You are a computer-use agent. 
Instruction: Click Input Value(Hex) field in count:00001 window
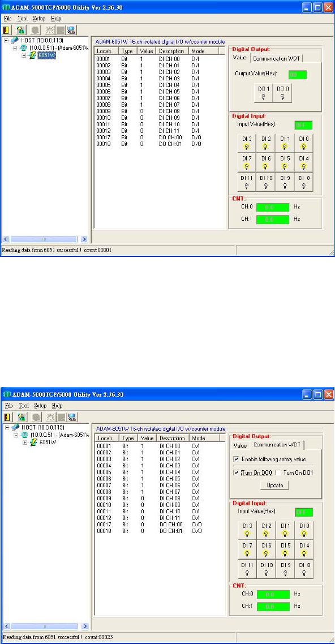pos(303,125)
